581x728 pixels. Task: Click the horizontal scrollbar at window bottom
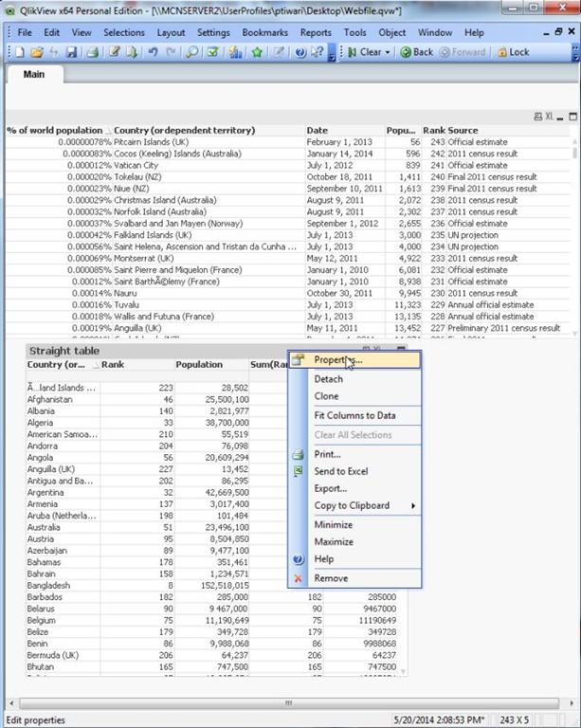tap(289, 703)
